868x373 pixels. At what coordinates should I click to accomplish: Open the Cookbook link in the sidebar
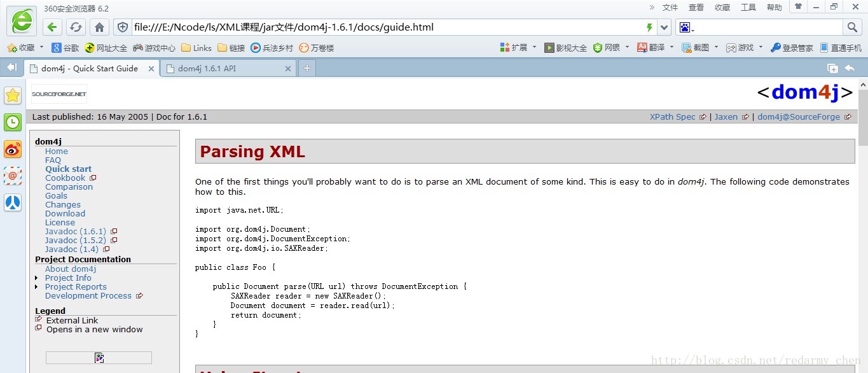coord(65,178)
